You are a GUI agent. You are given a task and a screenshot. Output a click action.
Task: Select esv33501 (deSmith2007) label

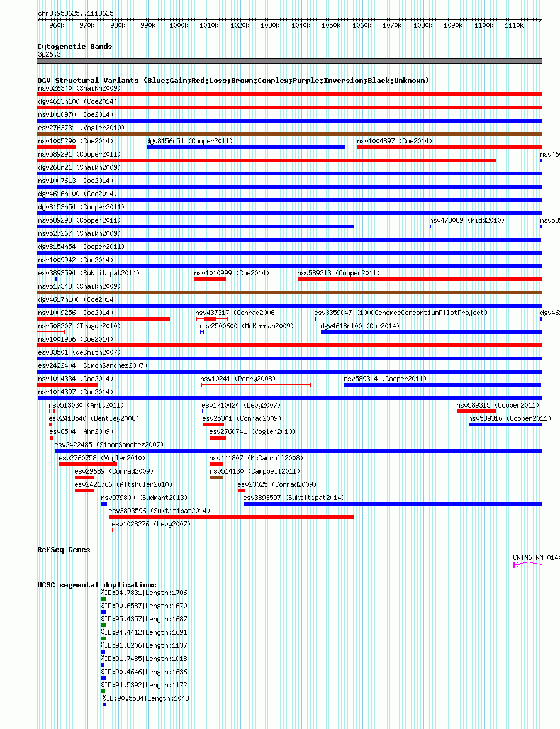click(x=79, y=352)
